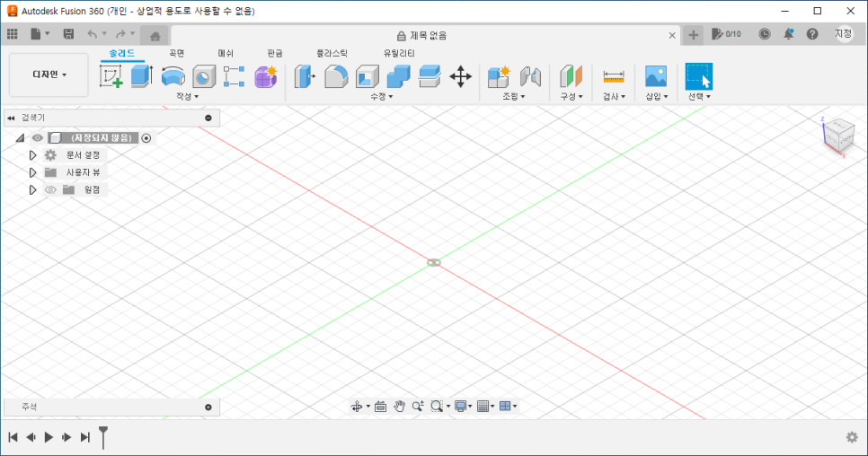Open the 조립 dropdown menu
This screenshot has height=456, width=868.
[514, 96]
